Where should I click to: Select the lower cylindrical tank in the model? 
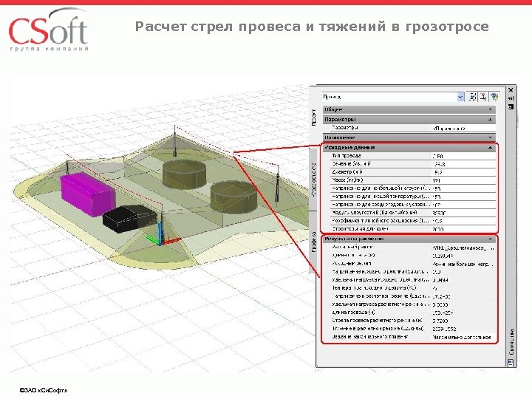(x=233, y=197)
